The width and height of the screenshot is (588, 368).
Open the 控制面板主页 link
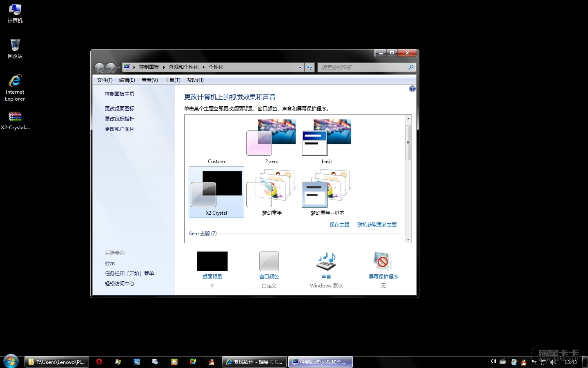(119, 94)
